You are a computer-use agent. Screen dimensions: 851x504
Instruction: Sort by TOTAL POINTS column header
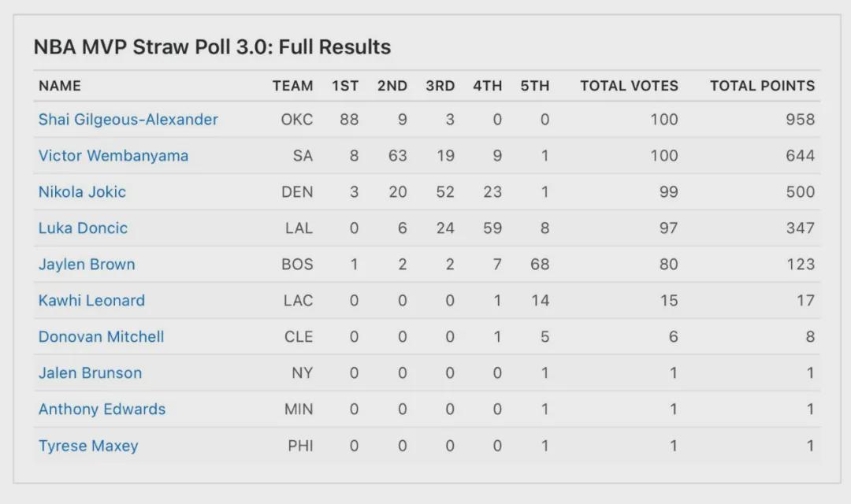763,86
